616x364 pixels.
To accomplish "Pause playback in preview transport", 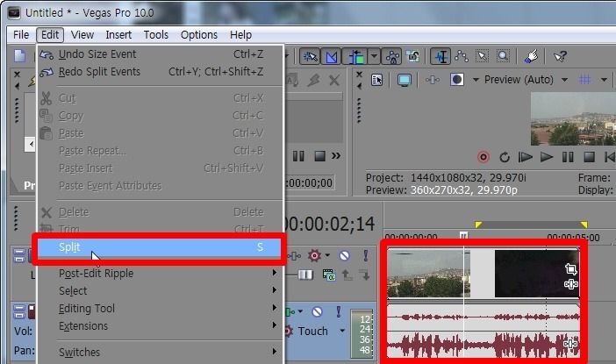I will (x=568, y=158).
